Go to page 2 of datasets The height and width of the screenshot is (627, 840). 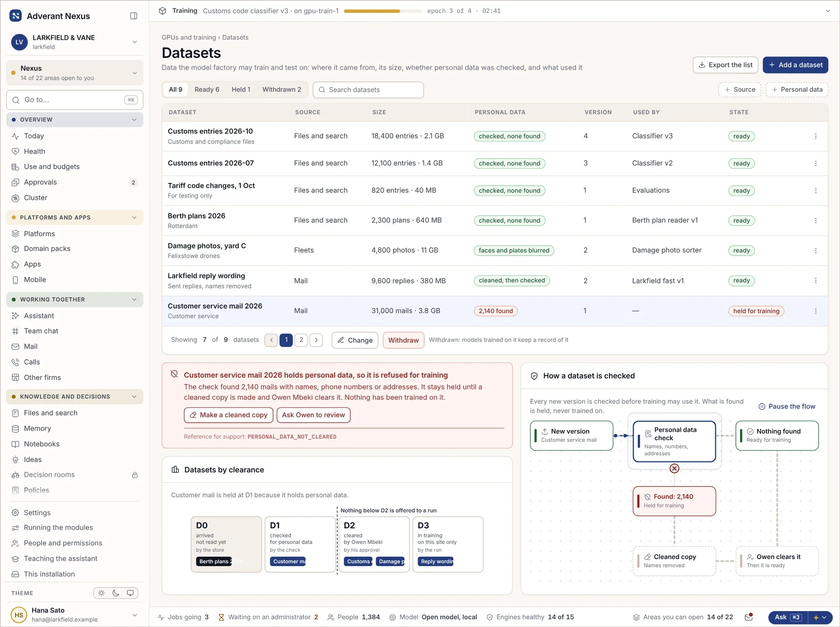point(301,340)
